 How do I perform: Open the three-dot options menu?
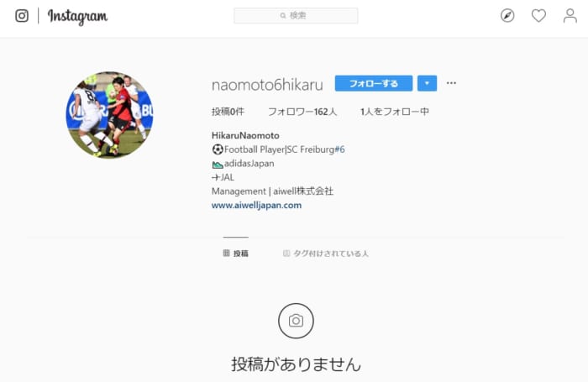pos(451,83)
